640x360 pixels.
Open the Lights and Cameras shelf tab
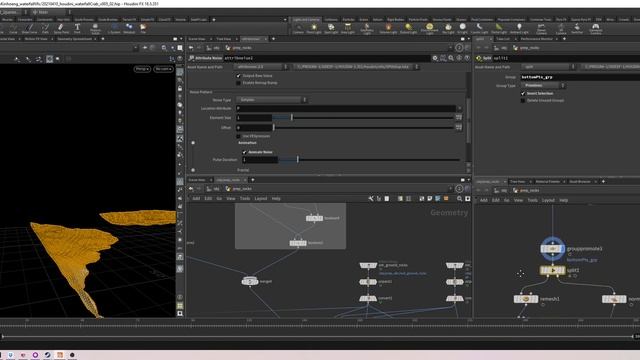306,19
